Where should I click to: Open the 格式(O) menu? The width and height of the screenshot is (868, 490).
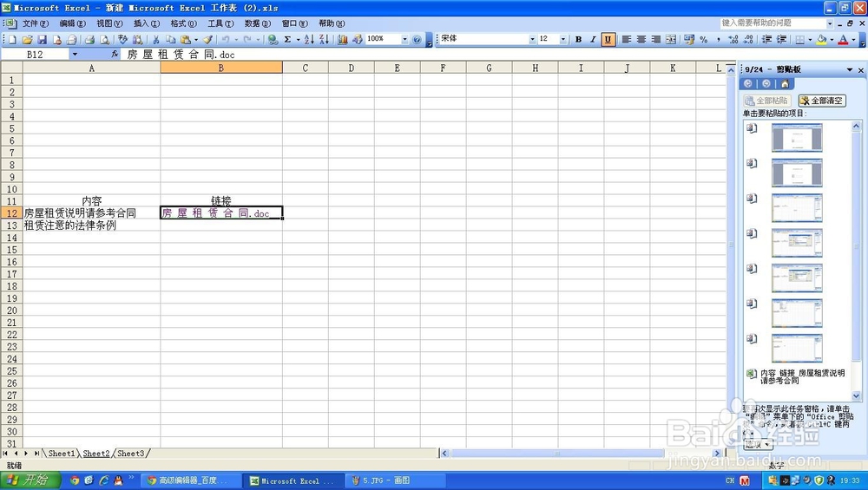pos(184,23)
